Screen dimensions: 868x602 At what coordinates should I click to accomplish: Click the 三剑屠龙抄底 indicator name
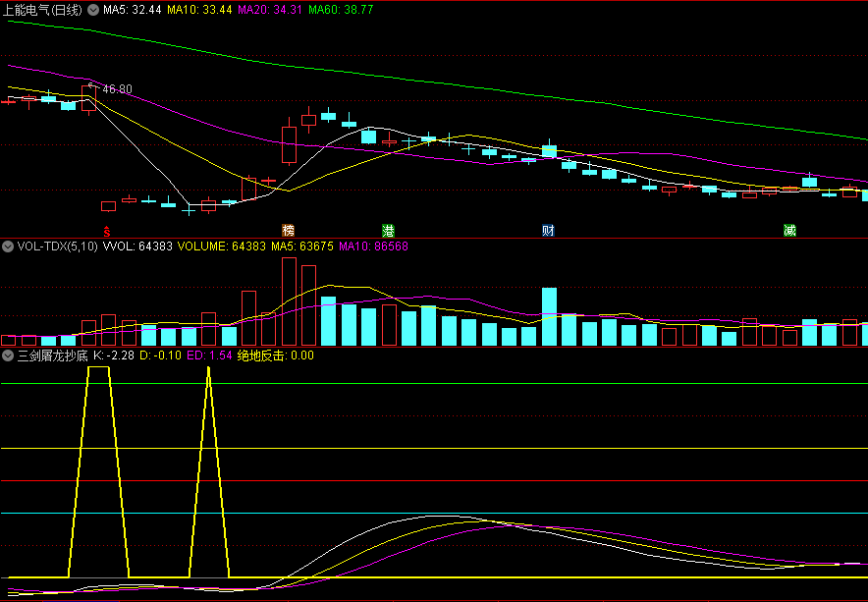53,356
